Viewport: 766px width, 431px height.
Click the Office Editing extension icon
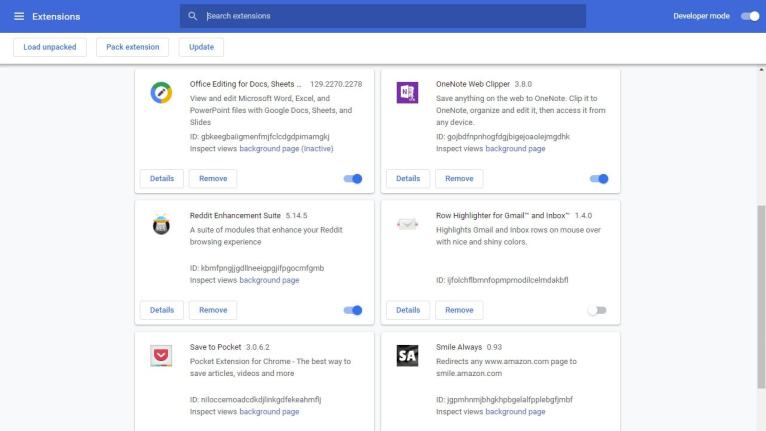click(x=161, y=93)
